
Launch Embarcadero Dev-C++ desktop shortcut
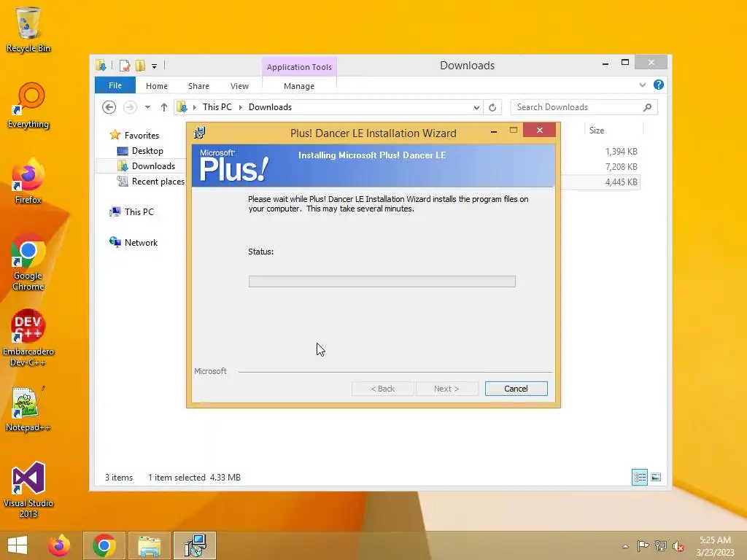(x=28, y=338)
